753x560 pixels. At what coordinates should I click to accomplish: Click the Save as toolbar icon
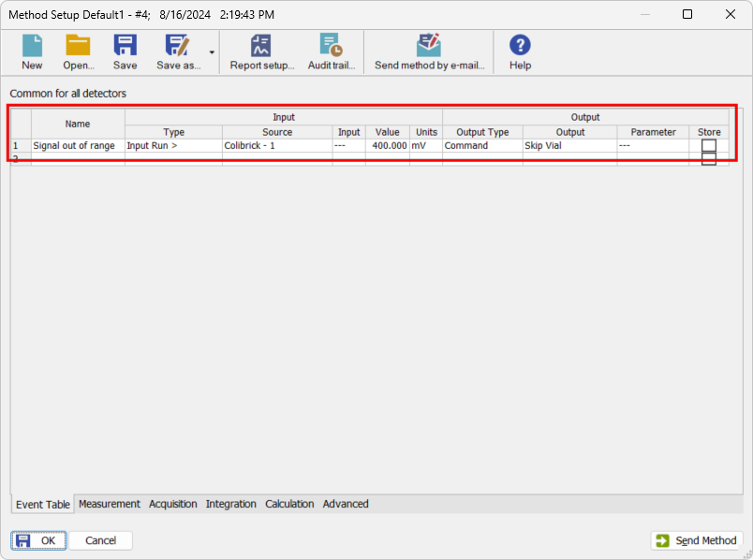tap(178, 52)
